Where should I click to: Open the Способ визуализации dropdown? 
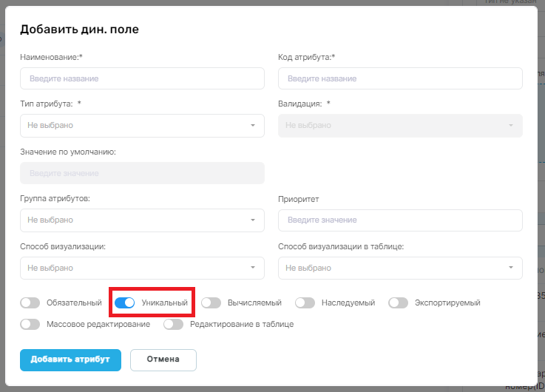(142, 268)
